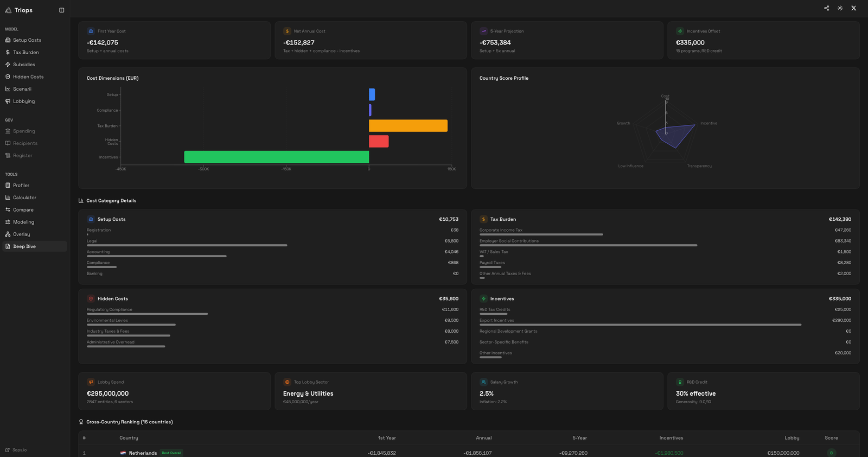Click the orange Tax Burden bar
This screenshot has height=457, width=868.
tap(408, 126)
